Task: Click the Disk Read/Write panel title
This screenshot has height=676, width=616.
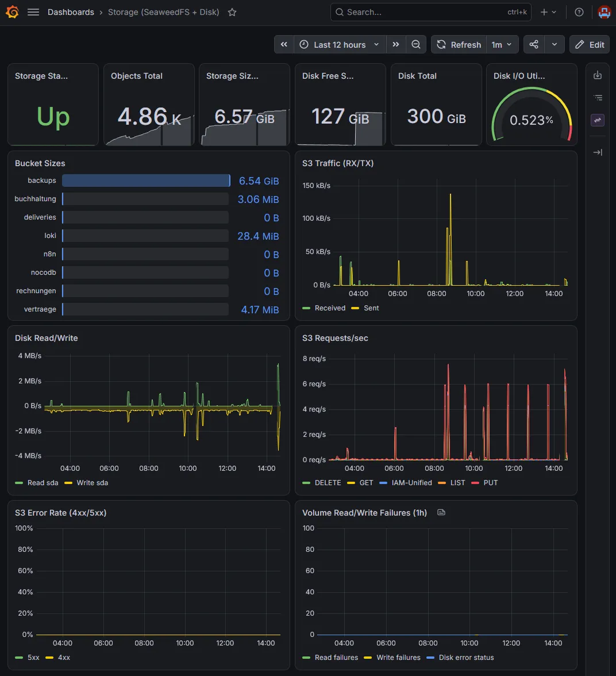Action: click(x=47, y=338)
